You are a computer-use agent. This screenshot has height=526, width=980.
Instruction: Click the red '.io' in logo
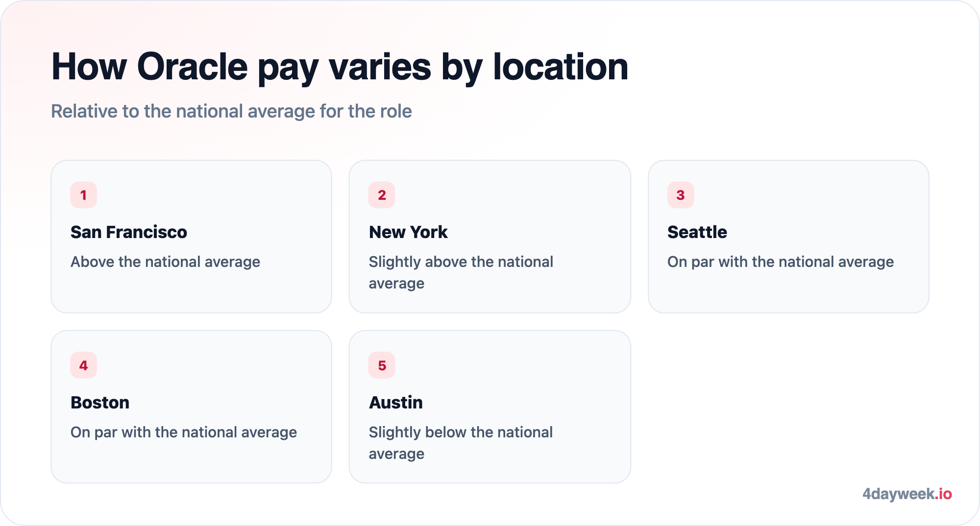pos(943,494)
